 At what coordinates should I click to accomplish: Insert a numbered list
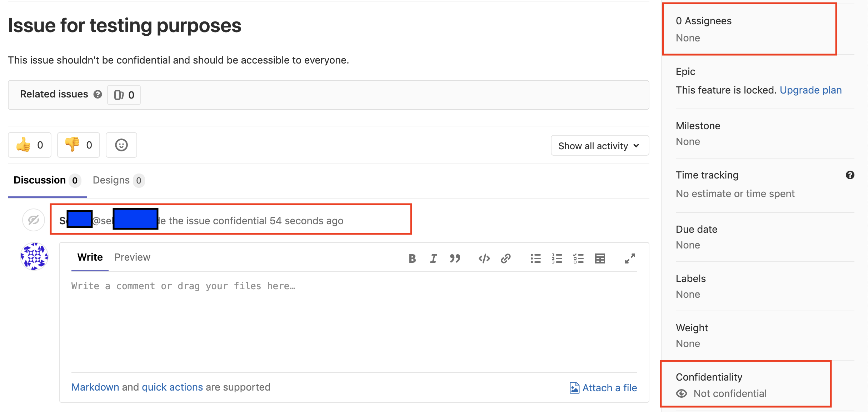[557, 258]
